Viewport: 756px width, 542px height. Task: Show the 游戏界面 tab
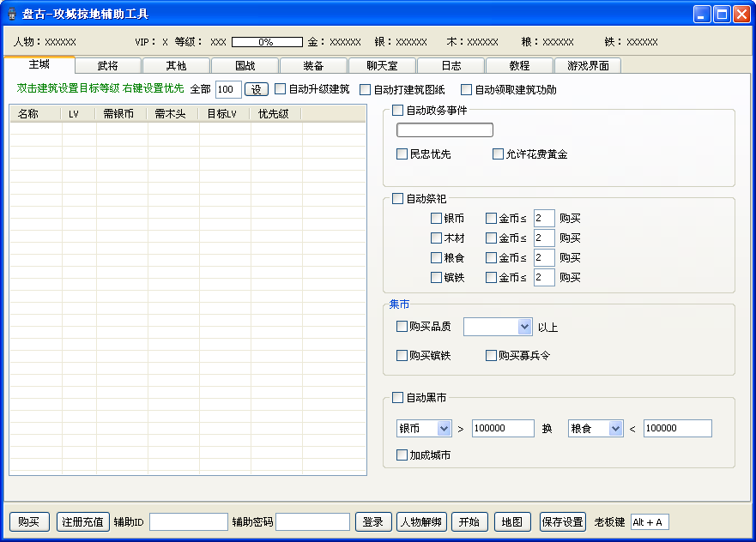(588, 65)
